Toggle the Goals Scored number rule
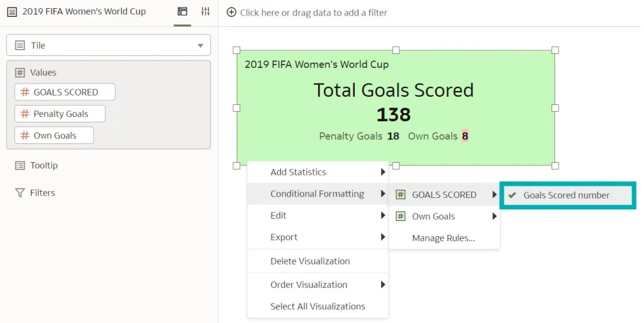 (x=567, y=195)
